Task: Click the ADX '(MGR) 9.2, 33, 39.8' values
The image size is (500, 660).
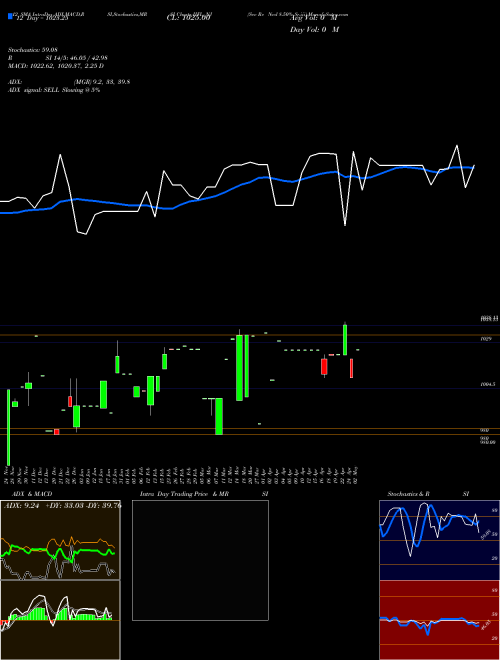Action: pyautogui.click(x=101, y=82)
